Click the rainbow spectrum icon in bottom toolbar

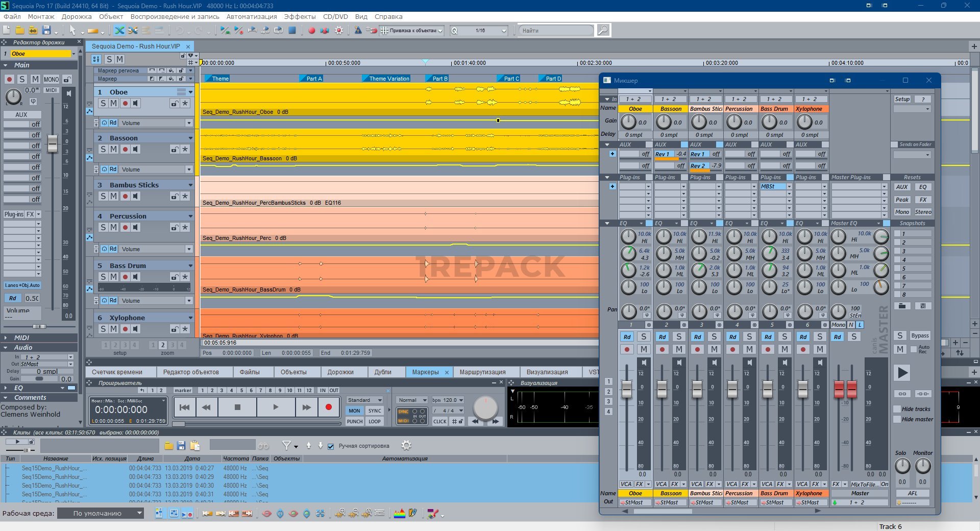[x=399, y=514]
